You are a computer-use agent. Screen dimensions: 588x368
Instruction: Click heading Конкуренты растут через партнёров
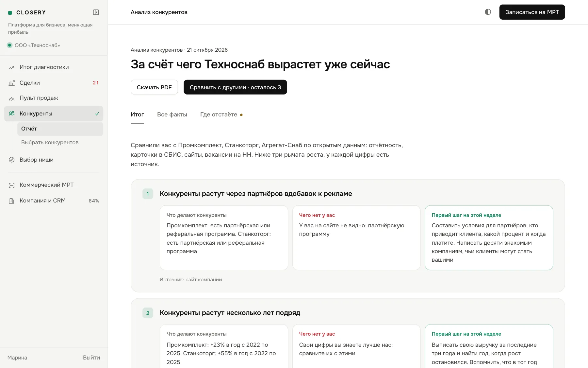pyautogui.click(x=256, y=194)
